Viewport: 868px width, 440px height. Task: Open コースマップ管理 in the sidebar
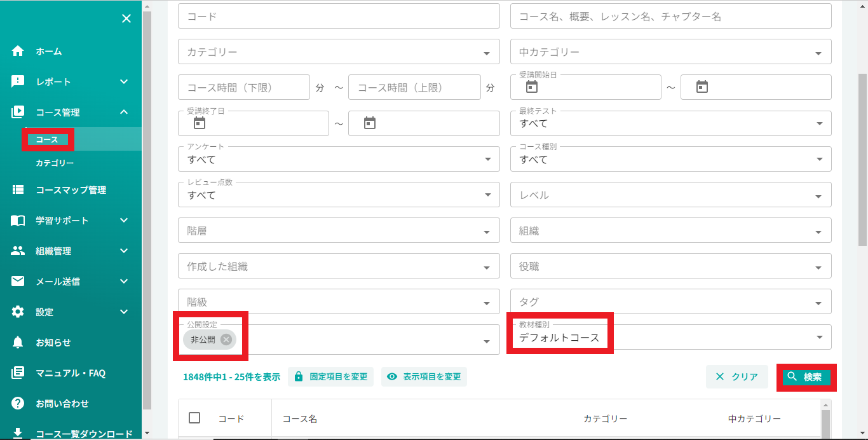pos(71,189)
